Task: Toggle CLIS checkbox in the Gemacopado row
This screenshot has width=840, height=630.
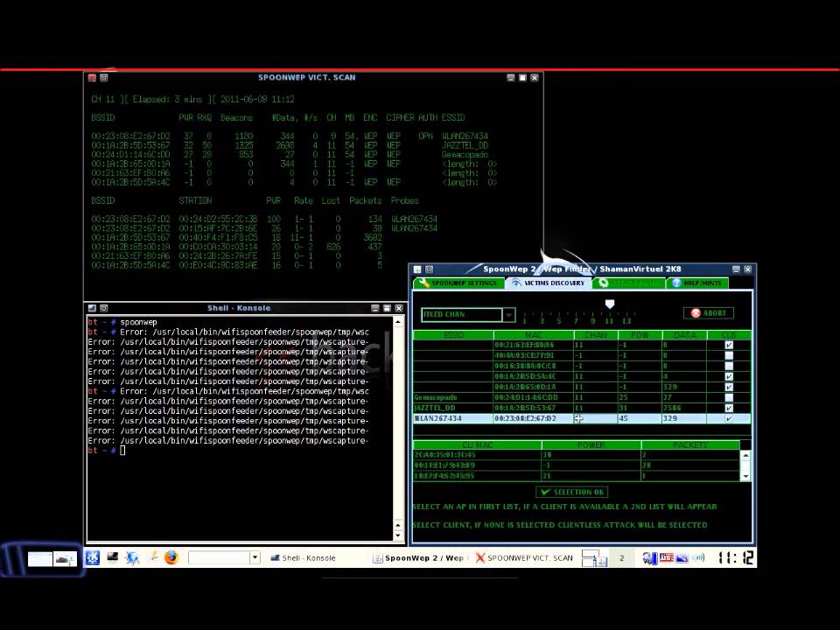Action: tap(729, 397)
